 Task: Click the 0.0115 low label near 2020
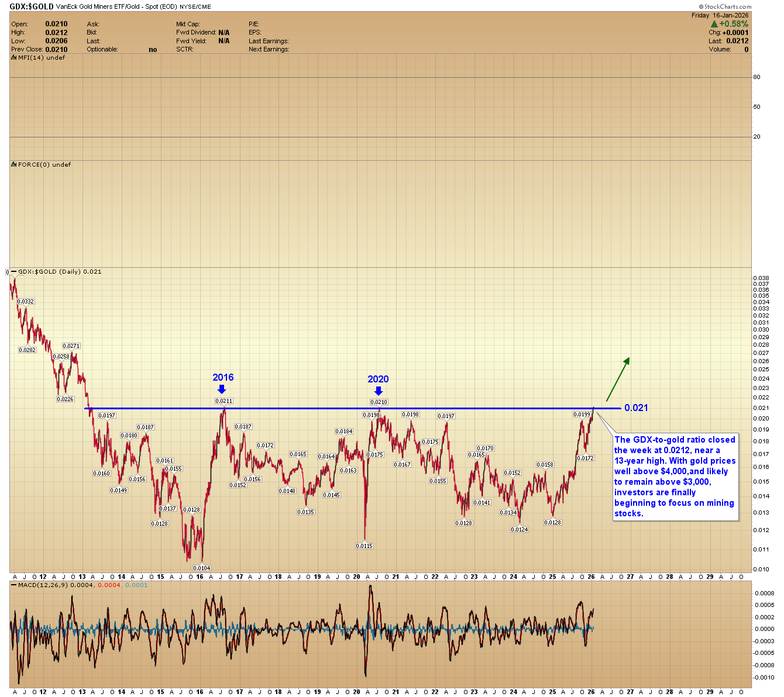point(364,546)
